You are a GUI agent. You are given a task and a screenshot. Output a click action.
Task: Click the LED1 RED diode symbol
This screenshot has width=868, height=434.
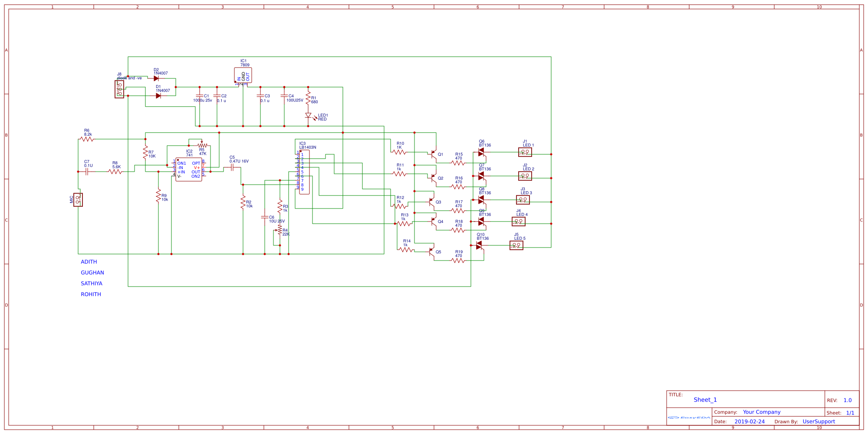pyautogui.click(x=308, y=116)
